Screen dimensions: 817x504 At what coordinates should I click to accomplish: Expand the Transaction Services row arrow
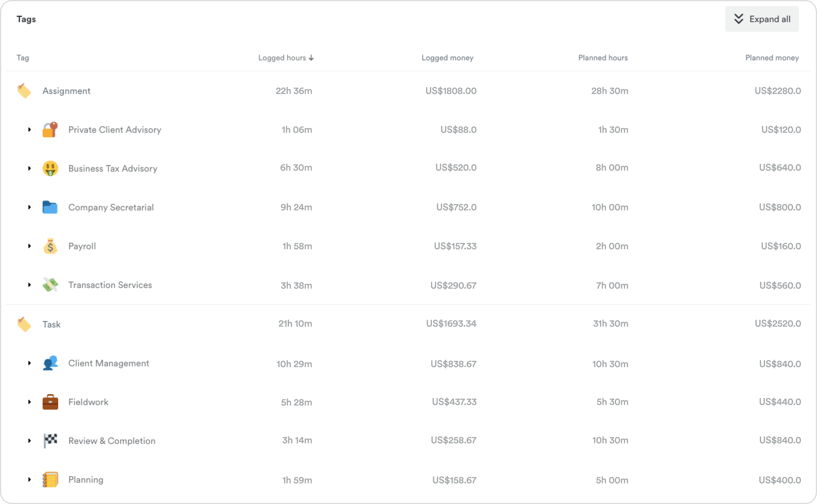[x=29, y=285]
